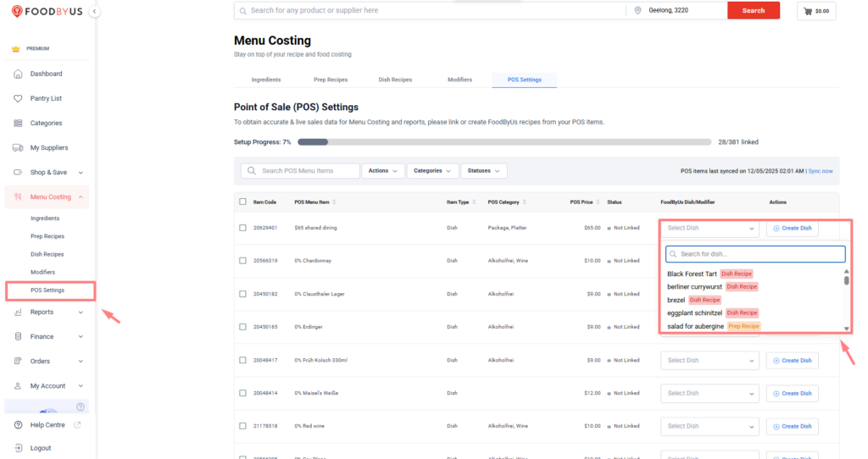Click the magnifier icon in top search bar

click(243, 10)
